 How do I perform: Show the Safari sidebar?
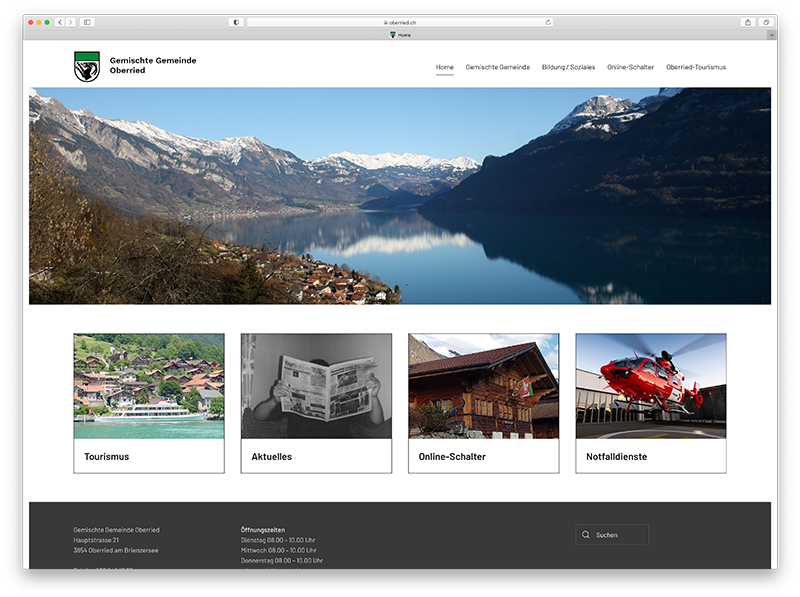click(87, 22)
